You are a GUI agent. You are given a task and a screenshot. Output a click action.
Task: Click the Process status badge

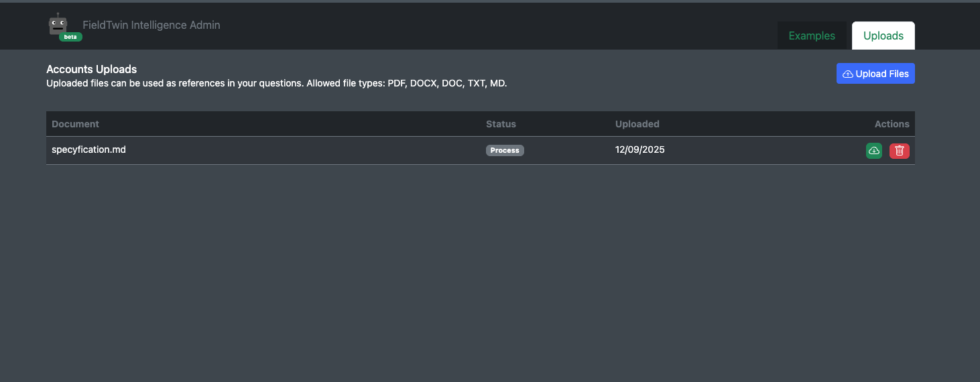click(505, 150)
